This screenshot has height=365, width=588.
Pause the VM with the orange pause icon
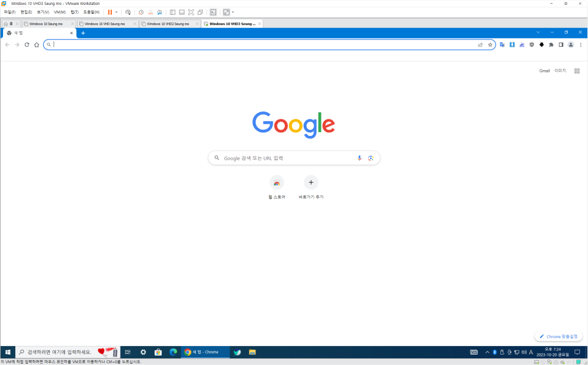click(110, 12)
